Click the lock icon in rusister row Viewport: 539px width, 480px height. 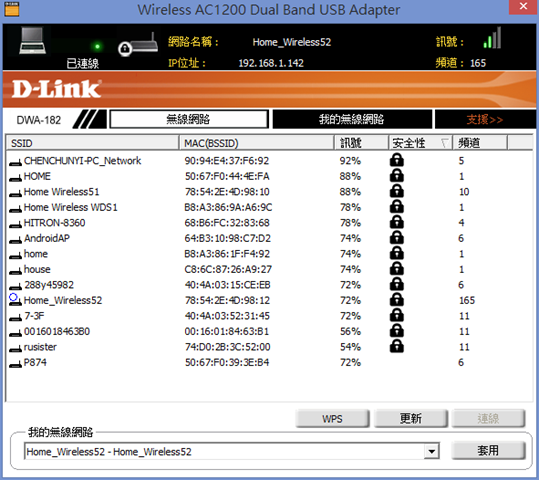[397, 346]
